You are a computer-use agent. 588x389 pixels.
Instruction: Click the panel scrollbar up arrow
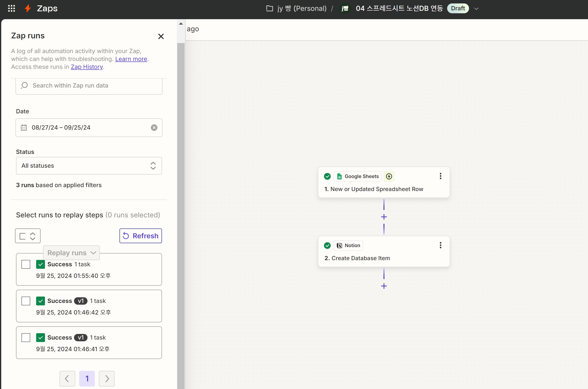point(181,24)
